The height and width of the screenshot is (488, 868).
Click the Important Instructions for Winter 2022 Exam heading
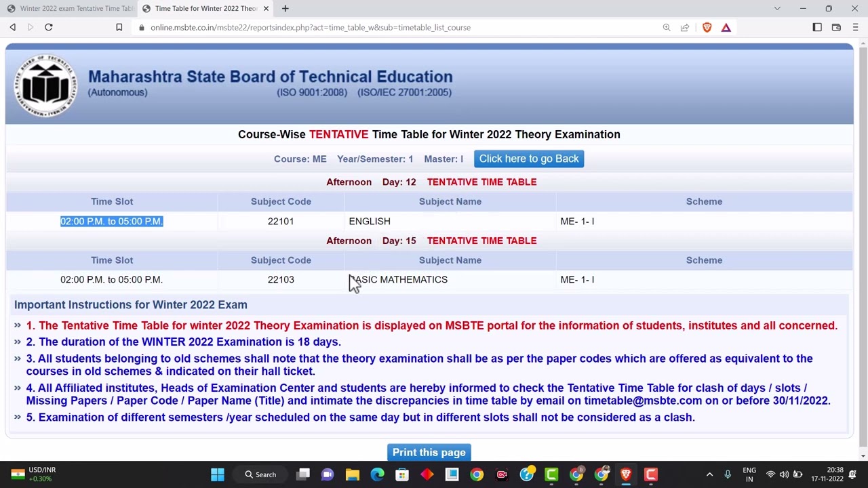click(x=131, y=304)
